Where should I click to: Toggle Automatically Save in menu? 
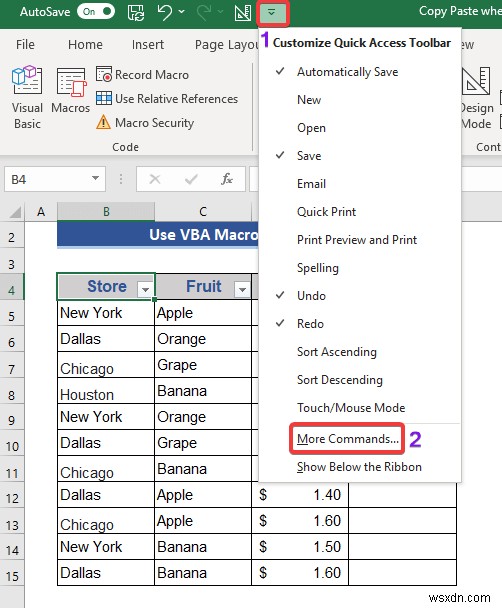point(360,72)
